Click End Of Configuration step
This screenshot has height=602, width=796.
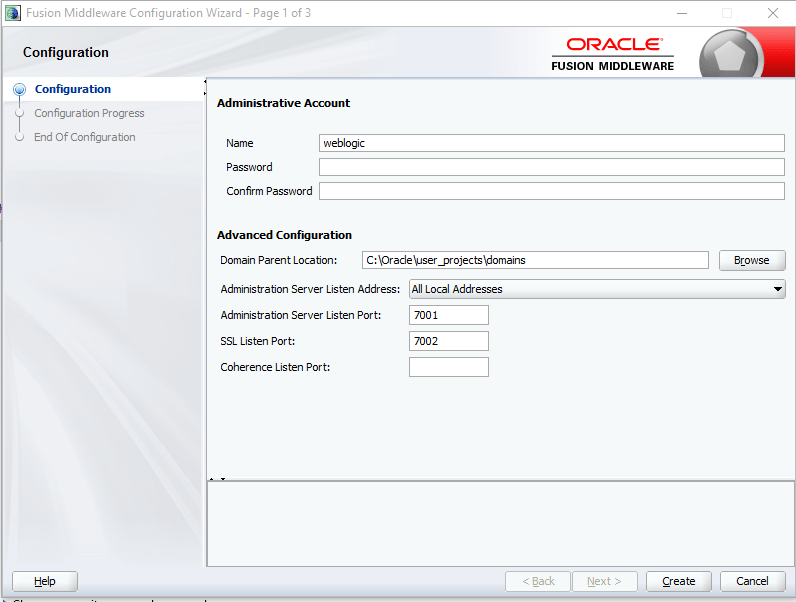pyautogui.click(x=84, y=137)
